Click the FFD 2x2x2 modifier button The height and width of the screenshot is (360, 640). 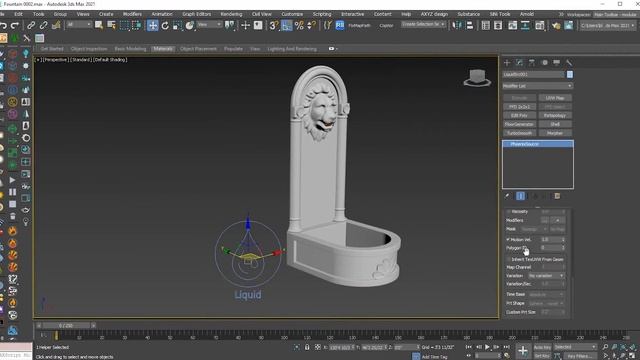coord(519,107)
